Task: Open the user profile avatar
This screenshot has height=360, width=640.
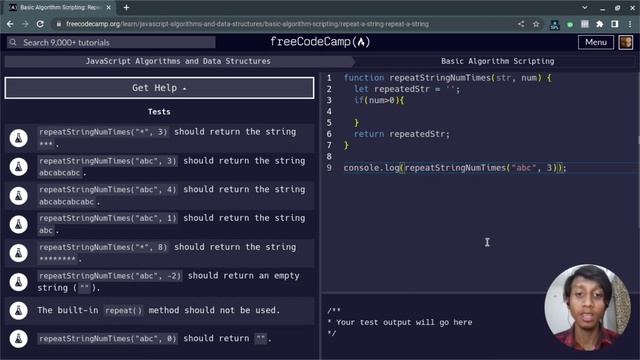Action: click(x=626, y=42)
